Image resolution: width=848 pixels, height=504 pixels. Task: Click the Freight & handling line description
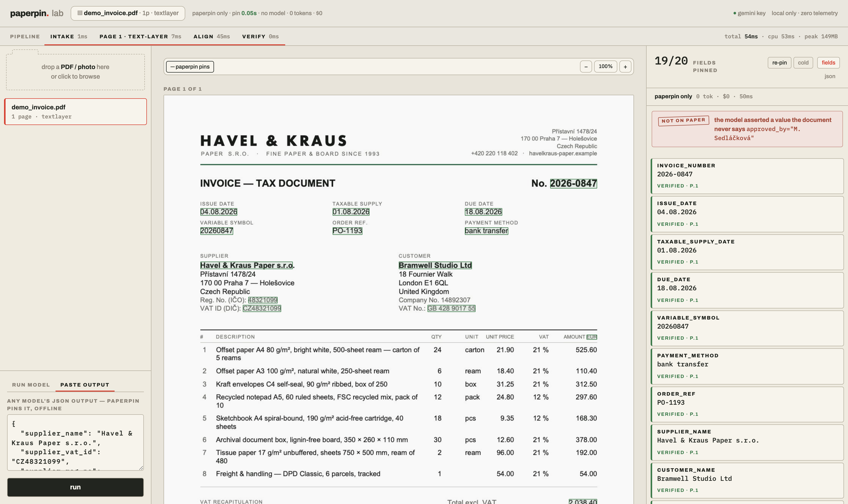(x=298, y=474)
